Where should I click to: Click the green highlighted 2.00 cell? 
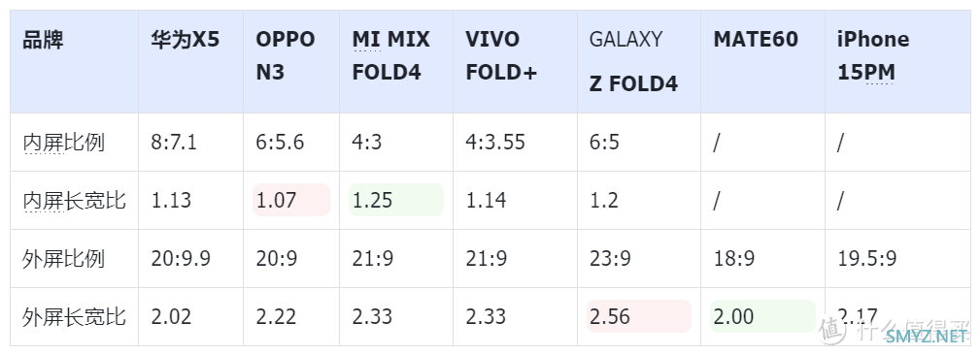762,316
